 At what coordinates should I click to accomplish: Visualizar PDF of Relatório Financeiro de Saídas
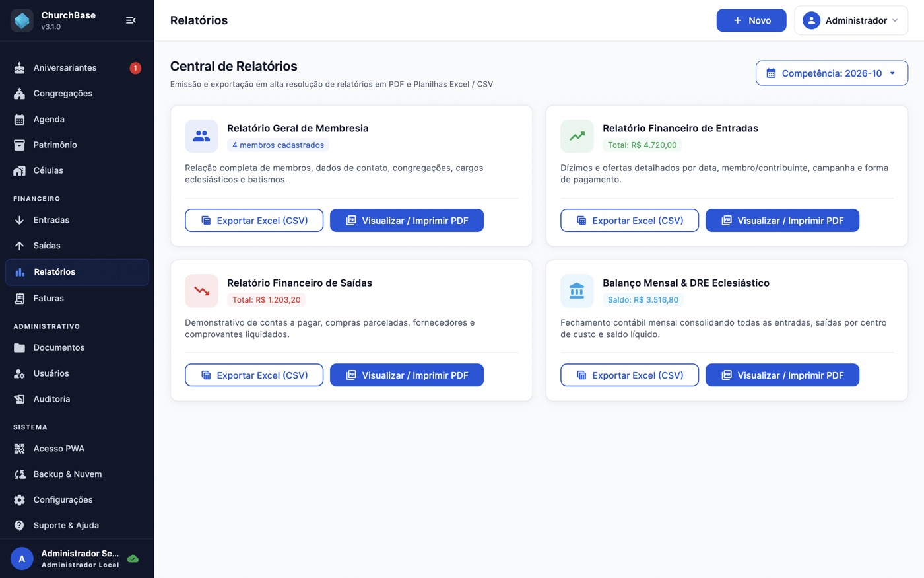[x=407, y=375]
